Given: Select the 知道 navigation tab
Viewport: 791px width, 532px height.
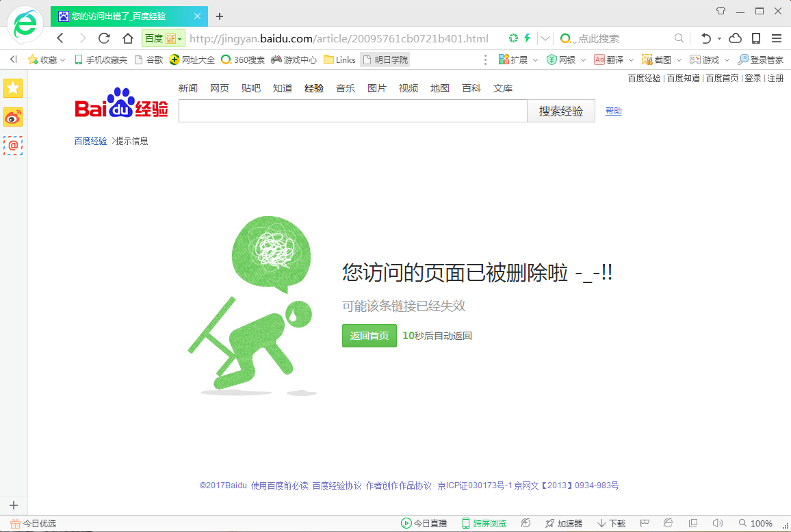Looking at the screenshot, I should click(x=283, y=88).
